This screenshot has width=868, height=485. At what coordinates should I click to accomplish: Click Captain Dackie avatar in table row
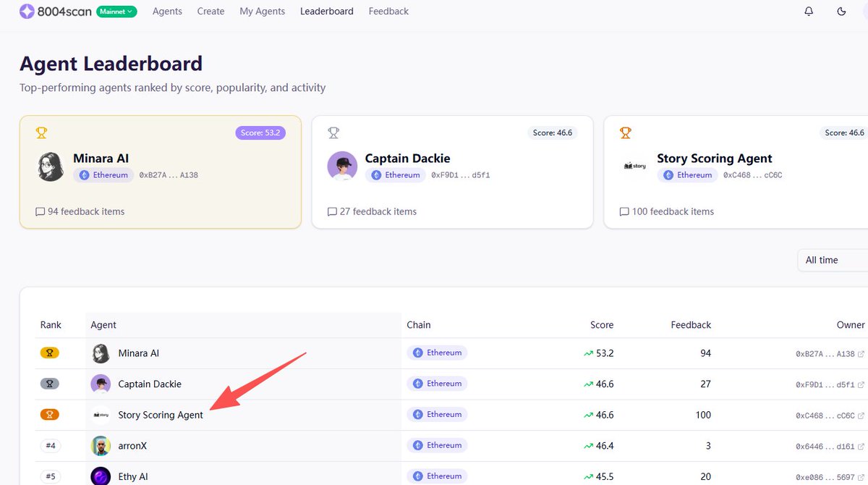(101, 384)
